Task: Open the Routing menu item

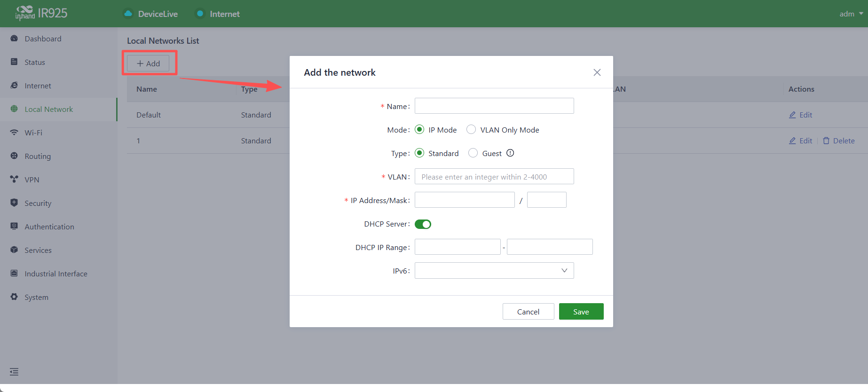Action: [58, 156]
